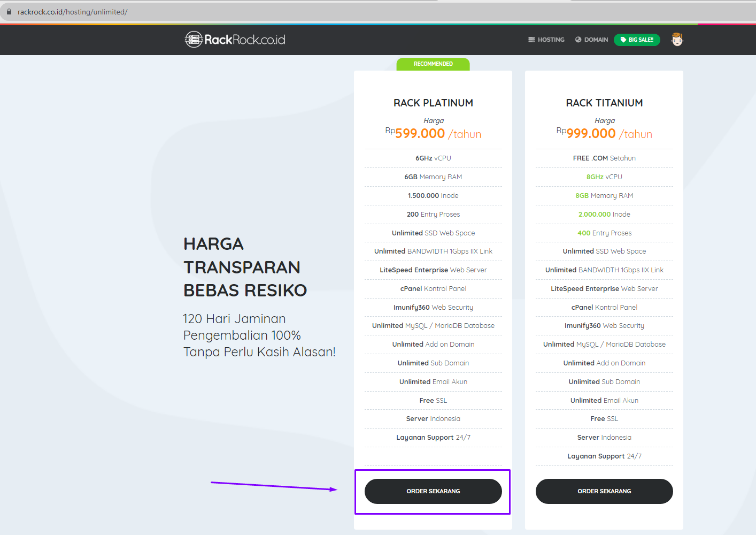Select the RACK TITANIUM plan title
The height and width of the screenshot is (535, 756).
(604, 103)
